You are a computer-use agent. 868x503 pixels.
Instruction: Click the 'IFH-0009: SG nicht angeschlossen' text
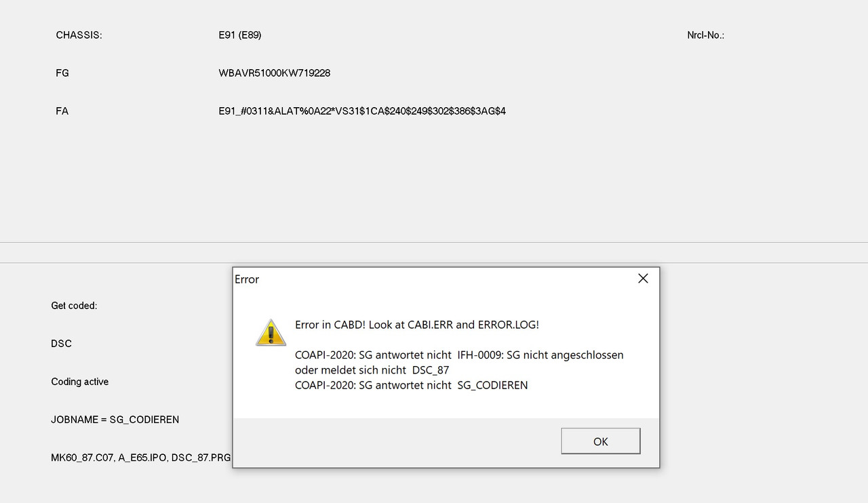pyautogui.click(x=540, y=355)
